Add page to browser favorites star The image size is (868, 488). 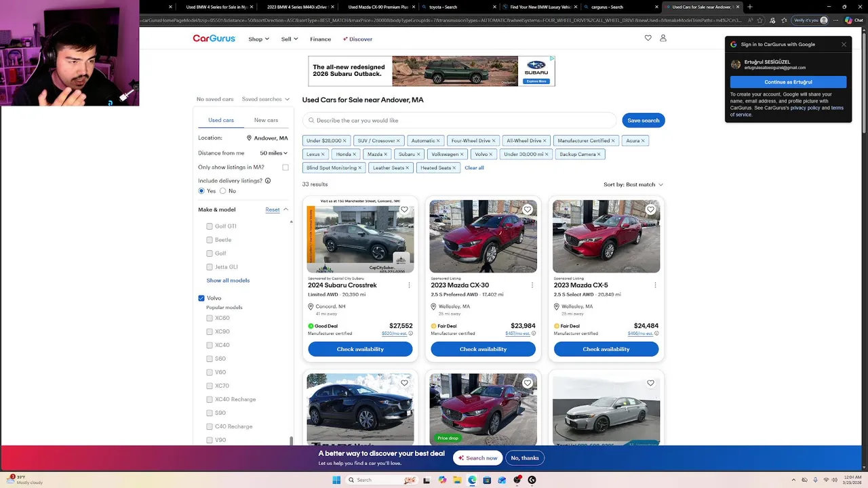(761, 20)
